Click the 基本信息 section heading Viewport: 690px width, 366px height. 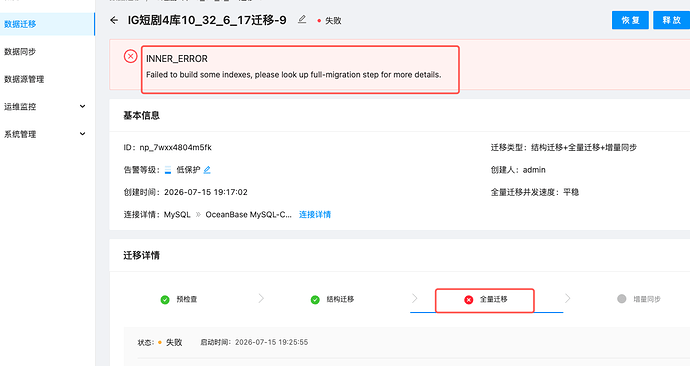pyautogui.click(x=141, y=116)
